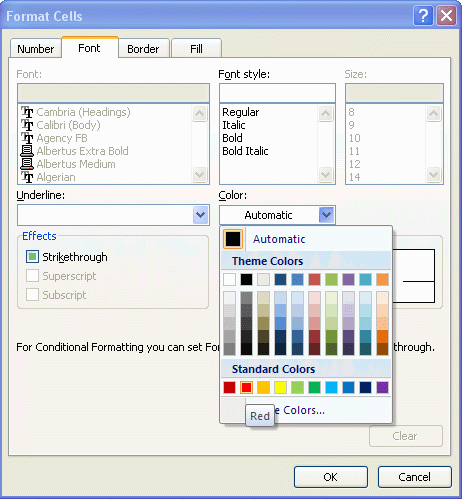Click the help question mark icon
Screen dimensions: 462x500
(423, 16)
